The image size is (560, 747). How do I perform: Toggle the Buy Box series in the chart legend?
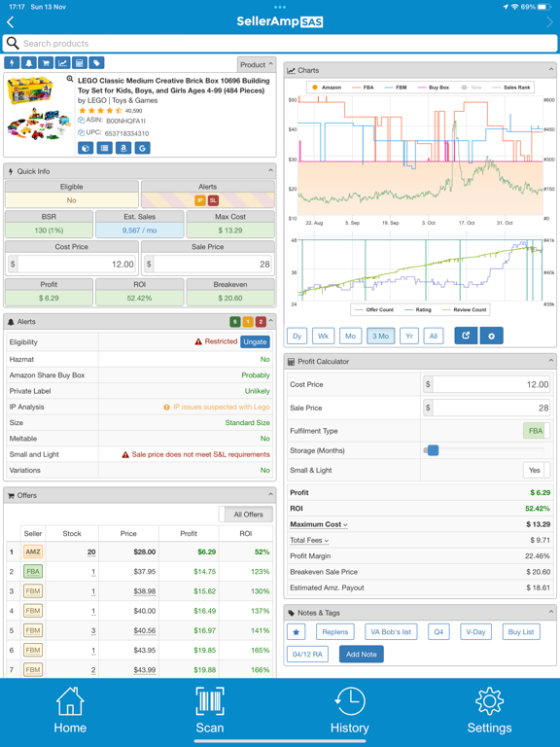(x=434, y=88)
